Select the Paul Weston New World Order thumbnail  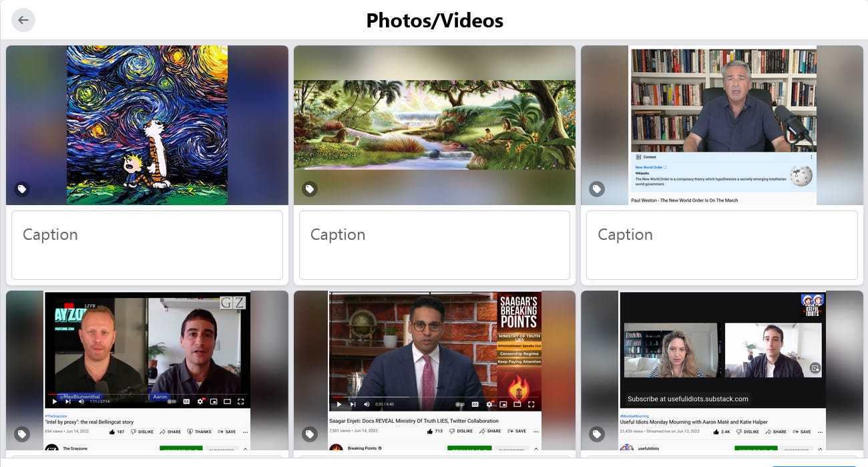point(722,125)
